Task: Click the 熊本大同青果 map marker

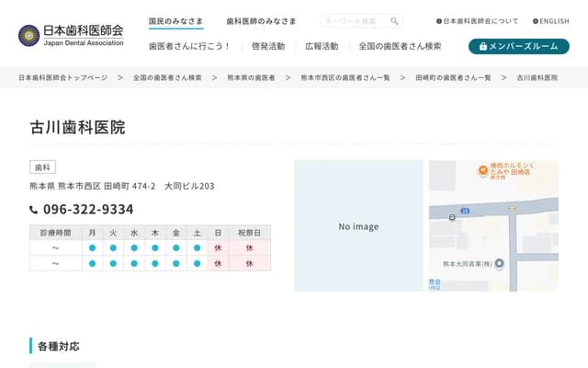Action: click(x=500, y=264)
